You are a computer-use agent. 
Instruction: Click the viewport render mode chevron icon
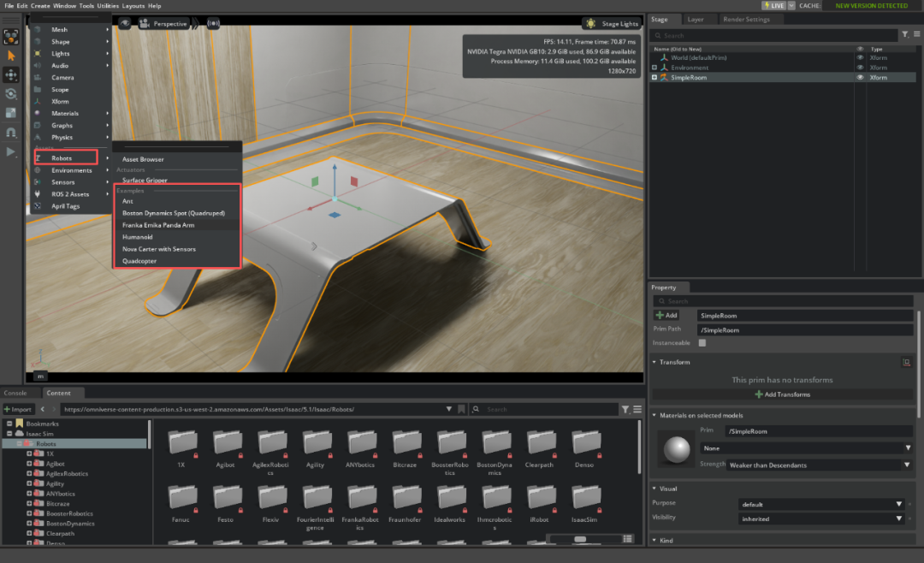click(x=195, y=24)
